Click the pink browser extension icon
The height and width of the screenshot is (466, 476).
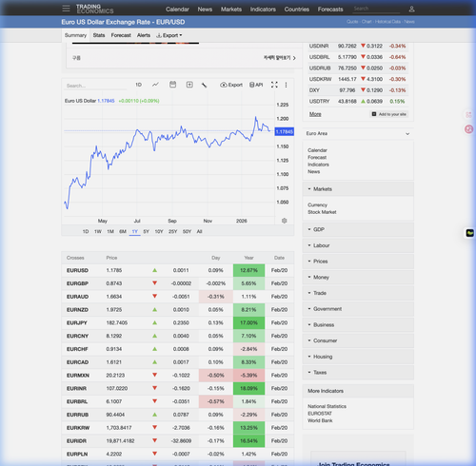point(468,129)
